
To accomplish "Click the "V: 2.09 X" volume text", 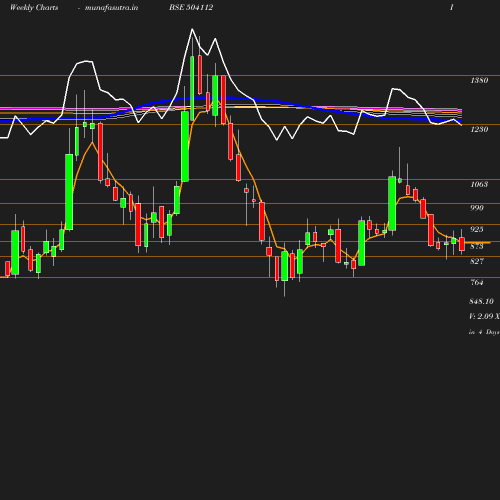I will 484,316.
